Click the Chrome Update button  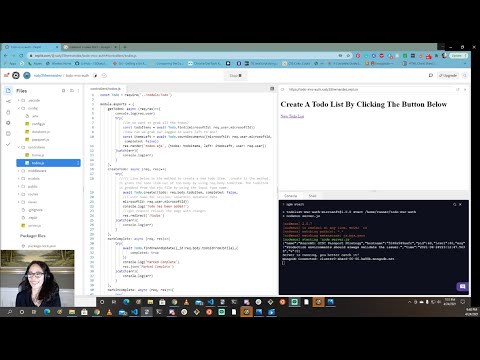coord(459,55)
